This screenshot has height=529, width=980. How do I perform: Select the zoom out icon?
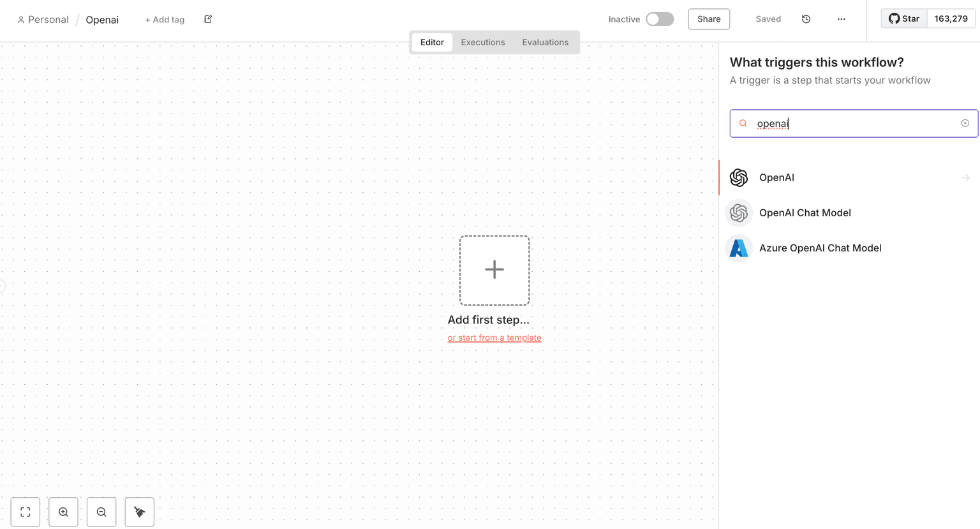click(101, 512)
